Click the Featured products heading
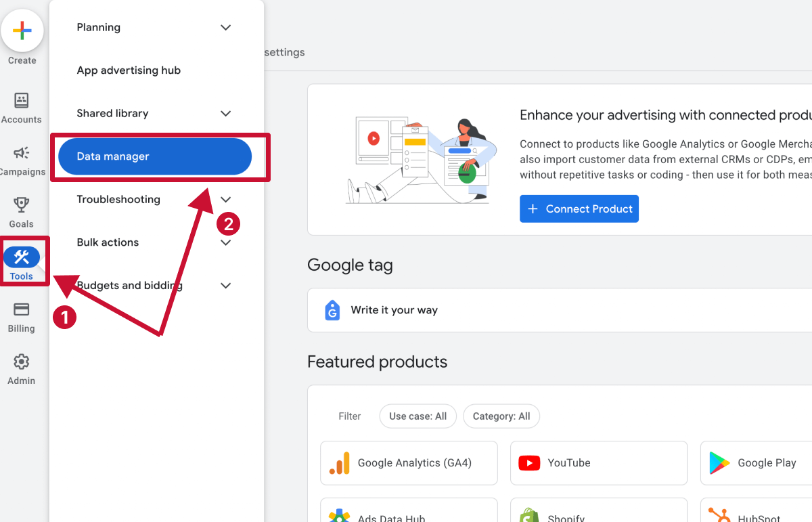812x522 pixels. tap(377, 362)
